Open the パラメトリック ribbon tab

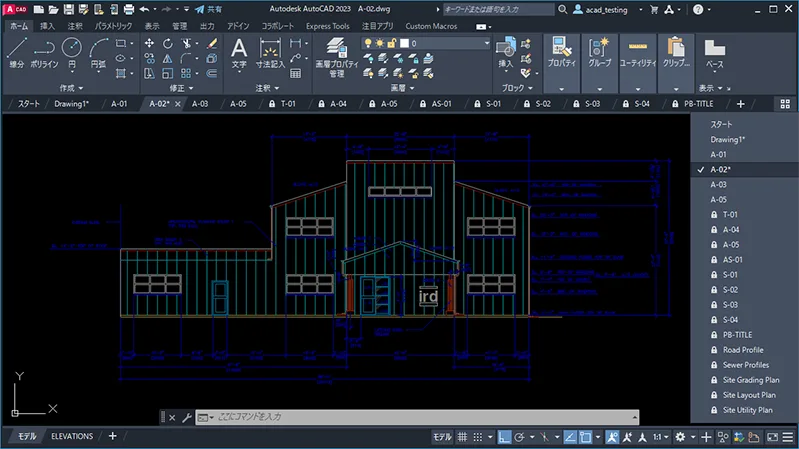tap(113, 26)
